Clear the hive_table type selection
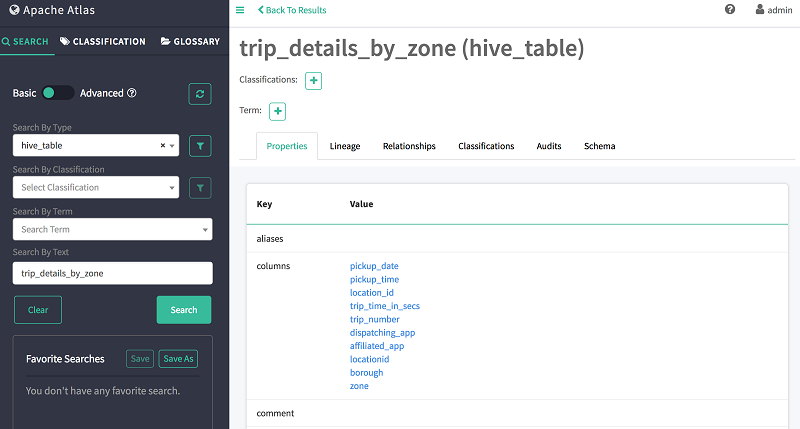The width and height of the screenshot is (800, 429). [163, 145]
